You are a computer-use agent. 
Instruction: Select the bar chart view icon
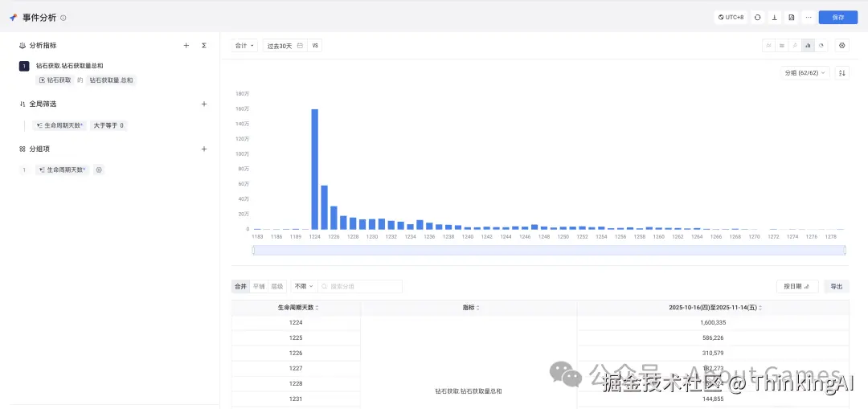click(x=809, y=45)
